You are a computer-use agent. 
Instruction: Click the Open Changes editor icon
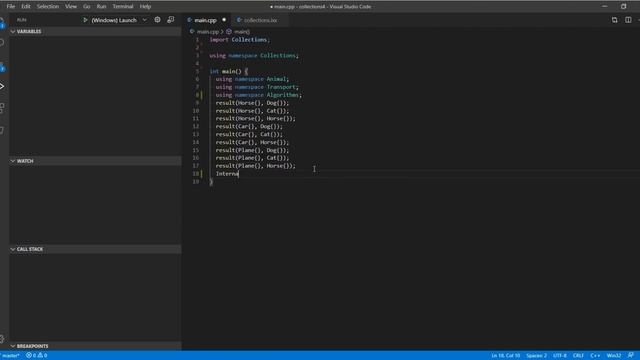coord(614,20)
